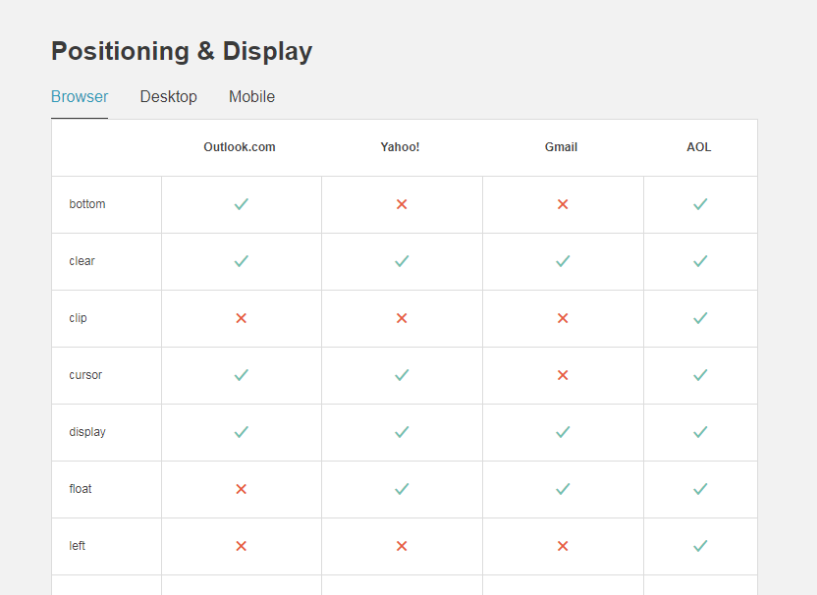
Task: Select the 'cursor' property row label
Action: pyautogui.click(x=85, y=375)
